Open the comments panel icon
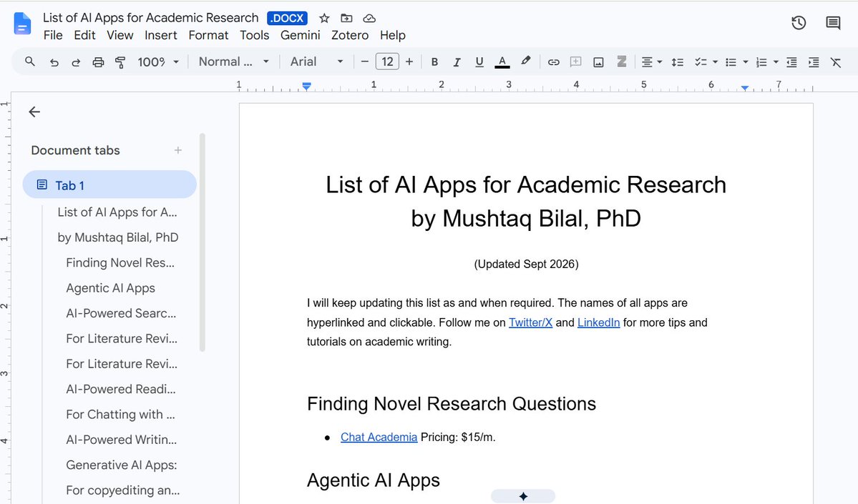Viewport: 858px width, 504px height. pyautogui.click(x=833, y=23)
